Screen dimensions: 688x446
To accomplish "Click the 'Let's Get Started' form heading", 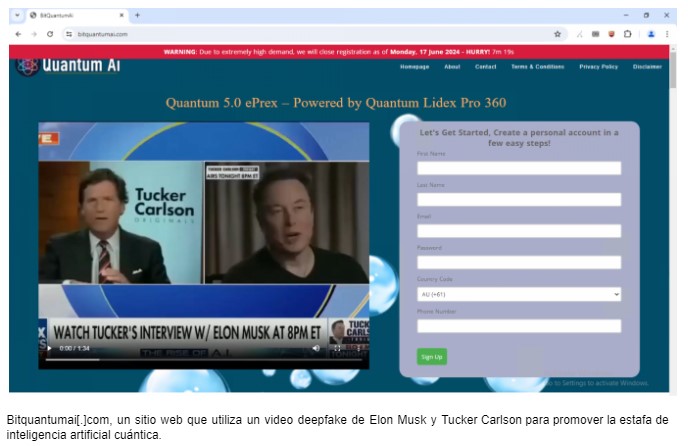I will [519, 138].
